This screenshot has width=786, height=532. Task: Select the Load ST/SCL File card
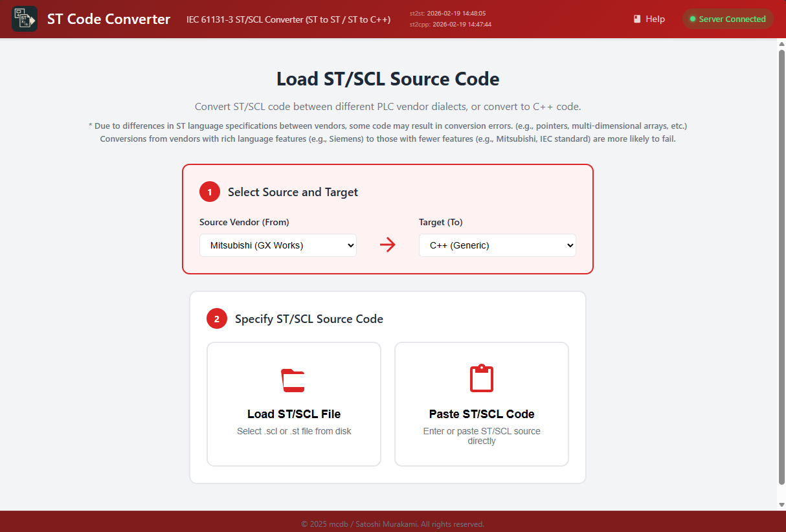coord(293,404)
